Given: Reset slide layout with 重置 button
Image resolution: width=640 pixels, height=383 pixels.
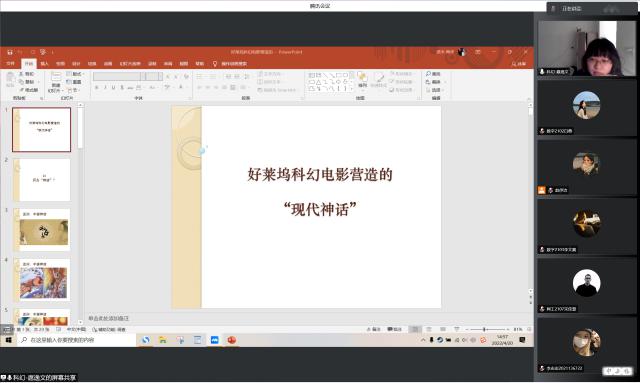Looking at the screenshot, I should 74,82.
